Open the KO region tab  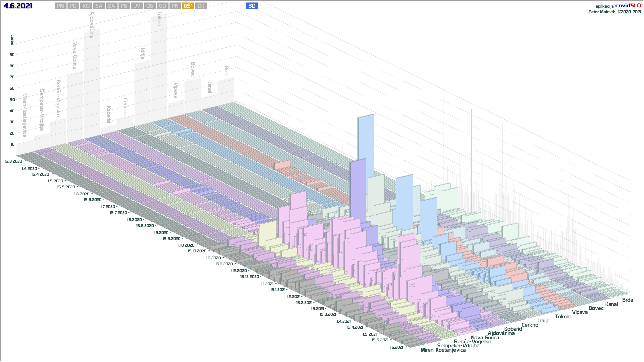(x=86, y=6)
